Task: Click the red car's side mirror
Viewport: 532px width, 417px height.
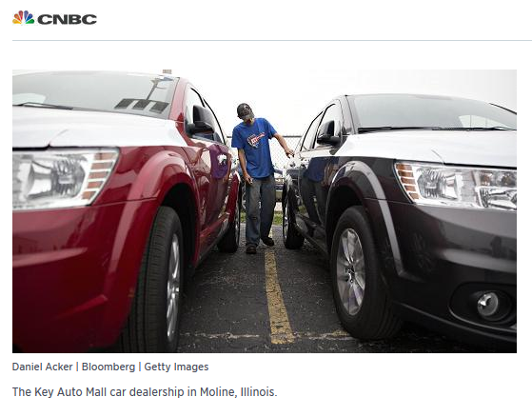Action: coord(202,121)
